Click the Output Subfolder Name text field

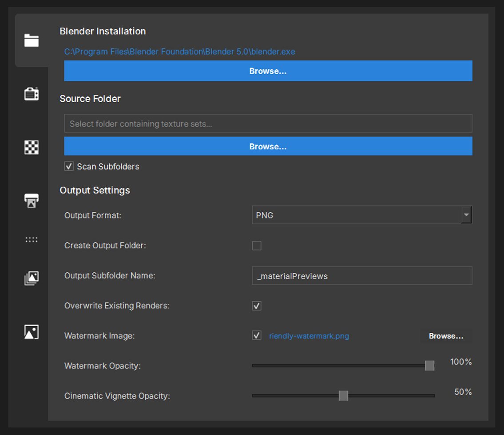[362, 276]
